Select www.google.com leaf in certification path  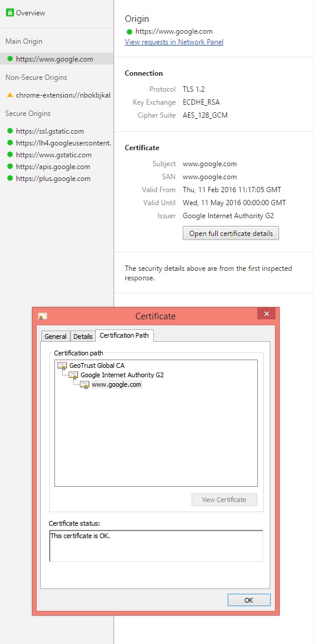[x=116, y=385]
